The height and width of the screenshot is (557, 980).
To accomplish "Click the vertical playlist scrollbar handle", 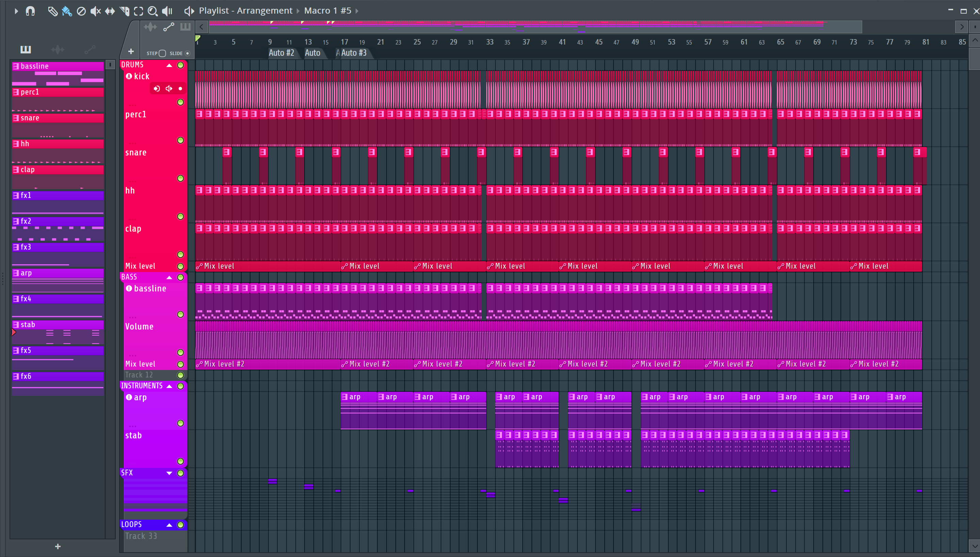I will tap(975, 59).
